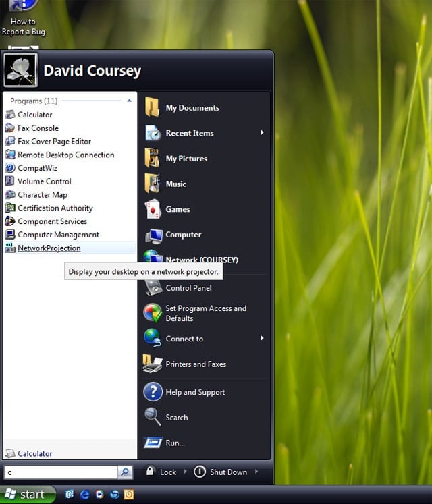Expand the Connect to submenu arrow
The height and width of the screenshot is (504, 432).
262,338
